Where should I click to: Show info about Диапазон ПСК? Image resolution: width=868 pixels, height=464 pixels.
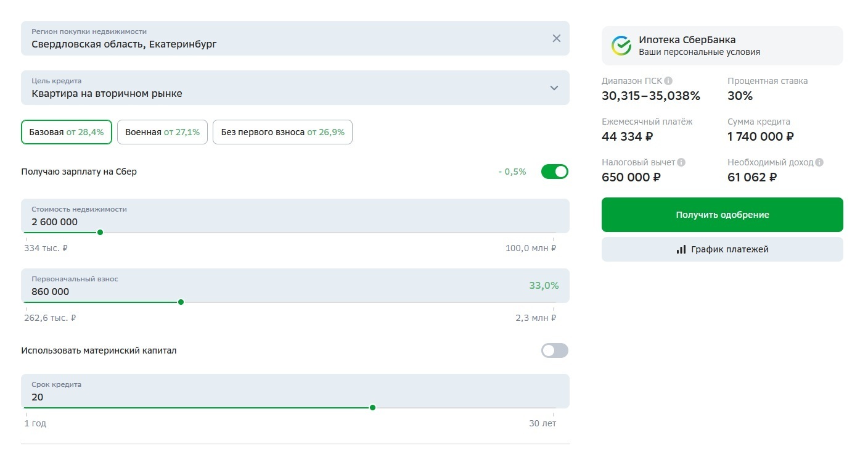[669, 81]
